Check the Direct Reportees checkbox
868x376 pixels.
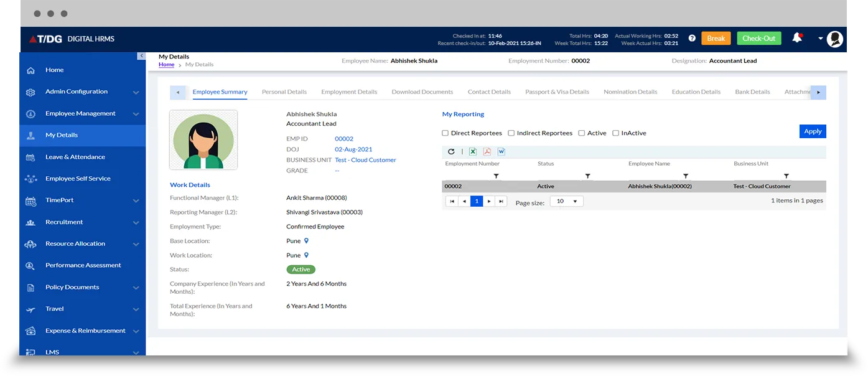click(x=446, y=133)
